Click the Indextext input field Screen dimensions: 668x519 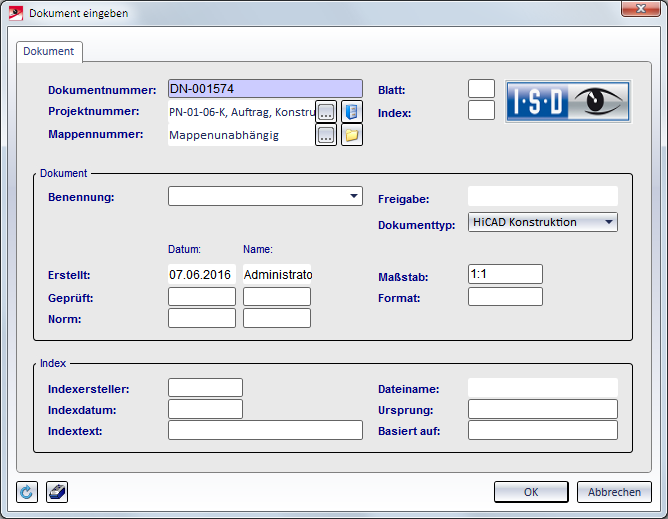click(x=265, y=431)
